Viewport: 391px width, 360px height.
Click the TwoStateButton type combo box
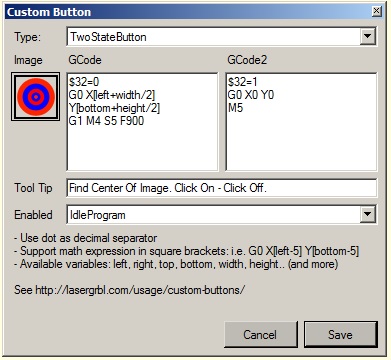click(x=222, y=36)
